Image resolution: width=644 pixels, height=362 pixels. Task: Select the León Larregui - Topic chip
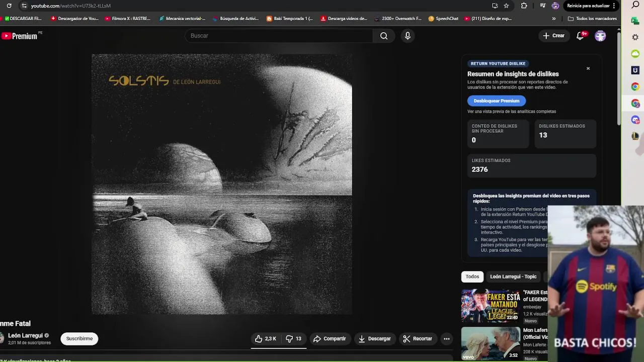click(x=513, y=277)
